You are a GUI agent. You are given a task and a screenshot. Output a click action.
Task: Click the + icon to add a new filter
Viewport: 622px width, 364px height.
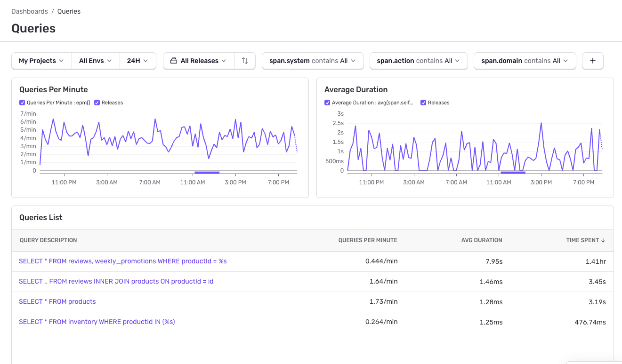coord(592,61)
